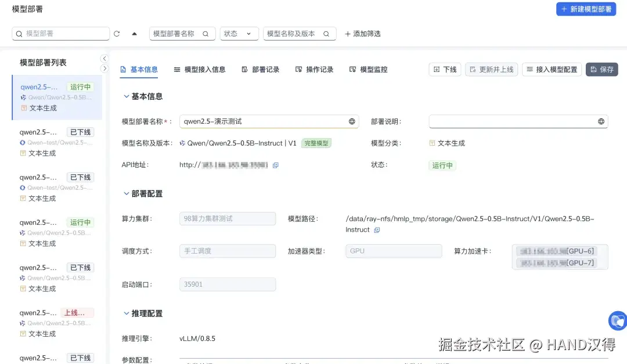Switch to the 基本信息 tab
The image size is (627, 364).
pos(139,69)
